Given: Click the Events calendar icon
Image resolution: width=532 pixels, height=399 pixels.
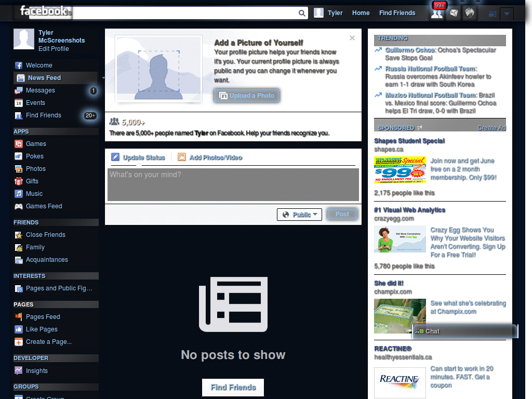Looking at the screenshot, I should coord(19,103).
